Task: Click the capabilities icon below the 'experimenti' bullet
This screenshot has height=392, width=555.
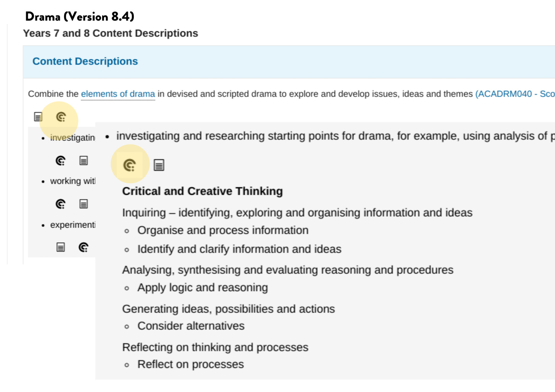Action: coord(83,248)
